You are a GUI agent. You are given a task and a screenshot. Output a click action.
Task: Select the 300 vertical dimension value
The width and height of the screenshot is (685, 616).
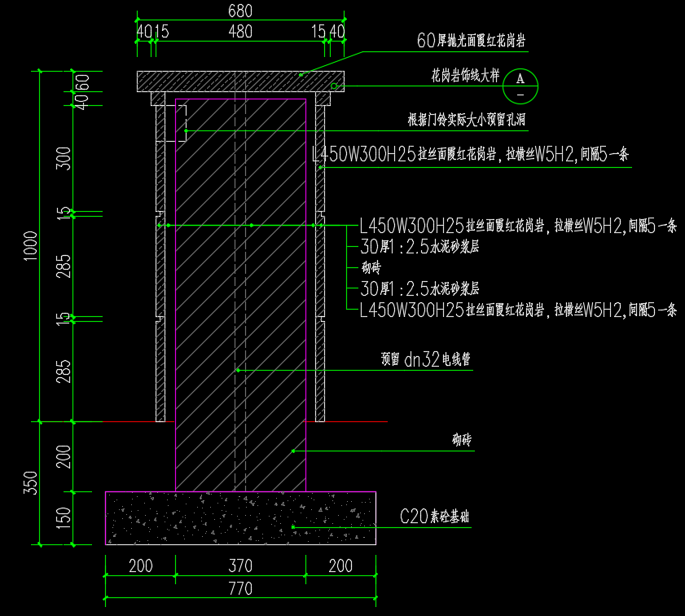click(x=64, y=159)
